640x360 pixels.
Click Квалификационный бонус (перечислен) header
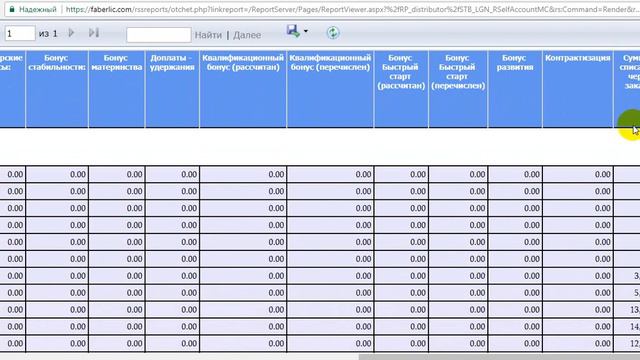pyautogui.click(x=330, y=89)
